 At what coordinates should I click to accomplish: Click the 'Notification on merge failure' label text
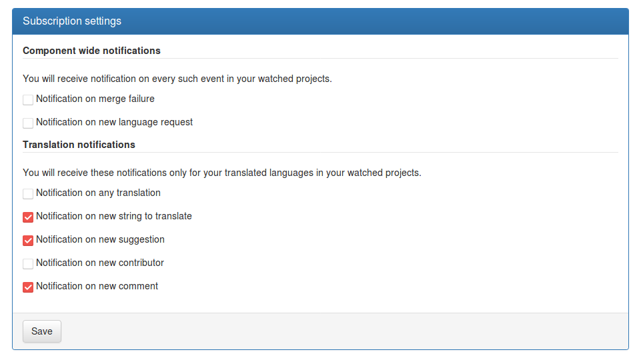click(x=95, y=99)
